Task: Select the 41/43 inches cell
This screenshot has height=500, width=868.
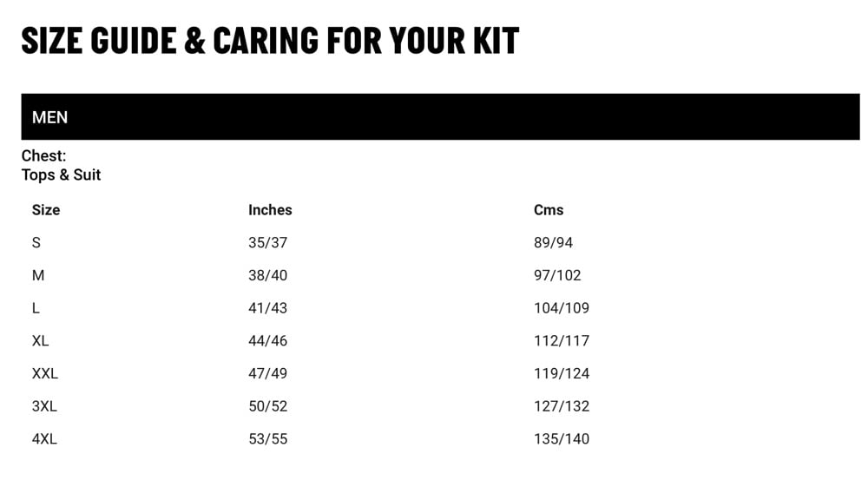Action: (x=267, y=308)
